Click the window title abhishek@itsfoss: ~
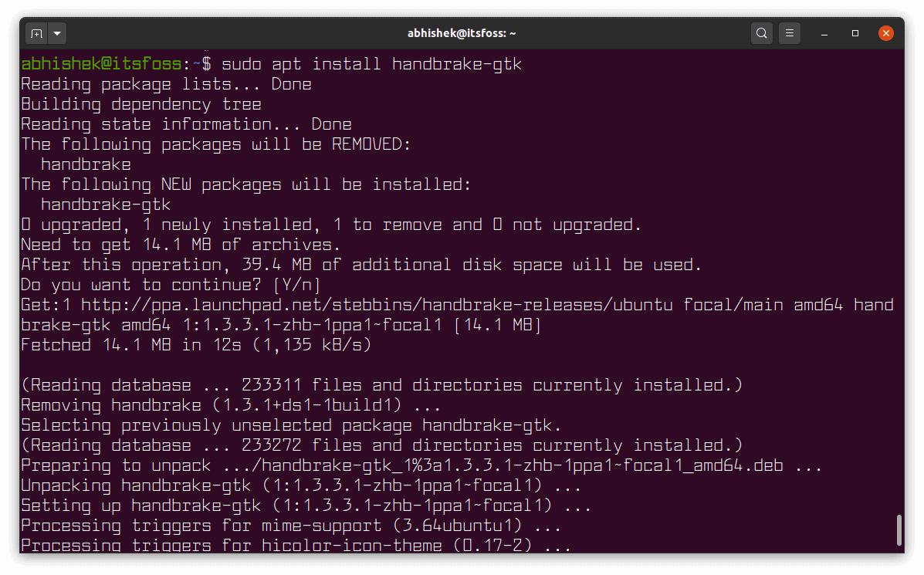The width and height of the screenshot is (924, 575). [462, 33]
